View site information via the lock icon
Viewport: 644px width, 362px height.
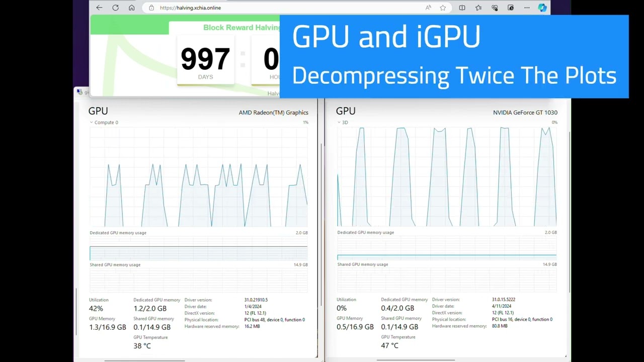(x=151, y=8)
